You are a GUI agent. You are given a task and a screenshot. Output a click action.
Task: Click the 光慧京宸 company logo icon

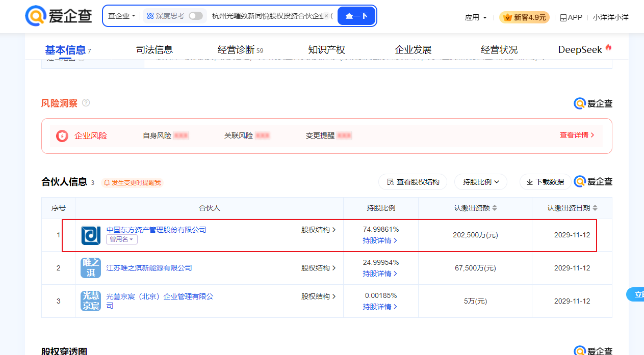91,301
